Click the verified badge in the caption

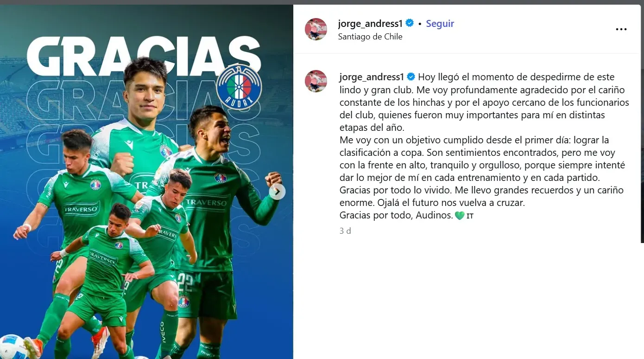click(411, 77)
